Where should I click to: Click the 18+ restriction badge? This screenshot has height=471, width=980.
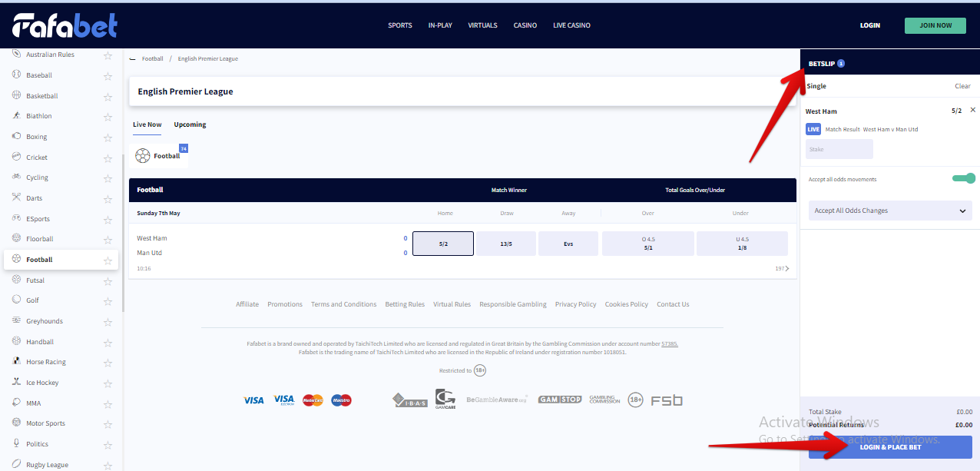tap(480, 370)
